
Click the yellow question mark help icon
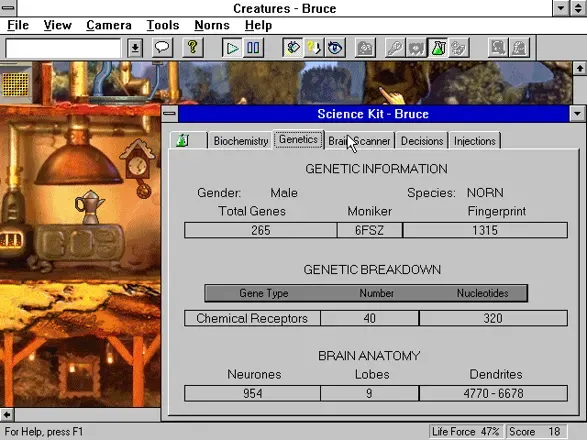tap(192, 48)
